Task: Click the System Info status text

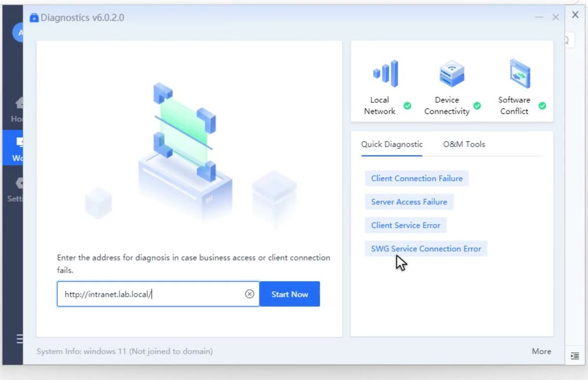Action: (x=125, y=352)
